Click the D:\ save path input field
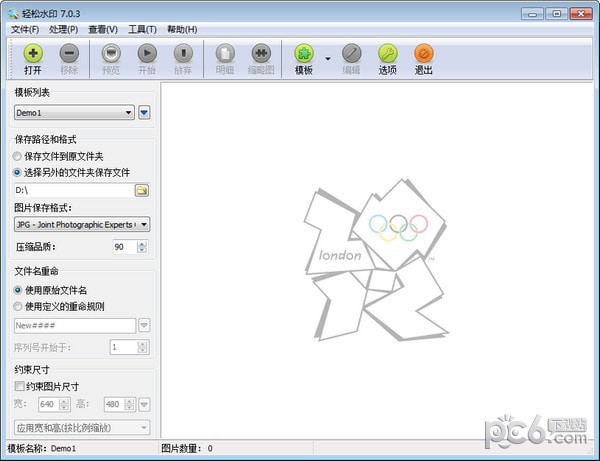Screen dimensions: 600x461 73,190
